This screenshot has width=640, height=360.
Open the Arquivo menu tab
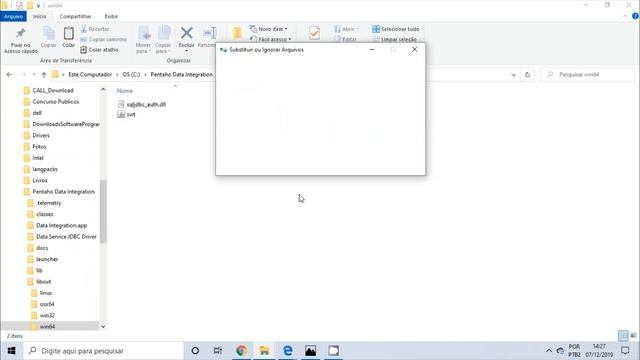point(13,16)
